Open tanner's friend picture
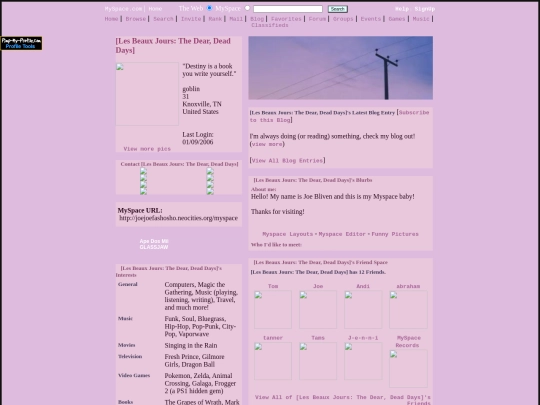 273,361
